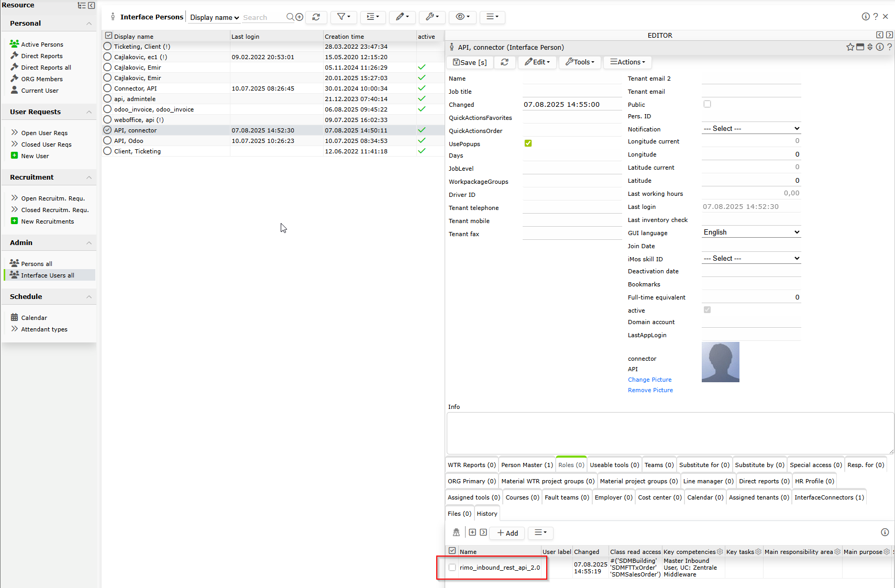895x588 pixels.
Task: Click gear icon next to Main responsibility area
Action: click(837, 551)
